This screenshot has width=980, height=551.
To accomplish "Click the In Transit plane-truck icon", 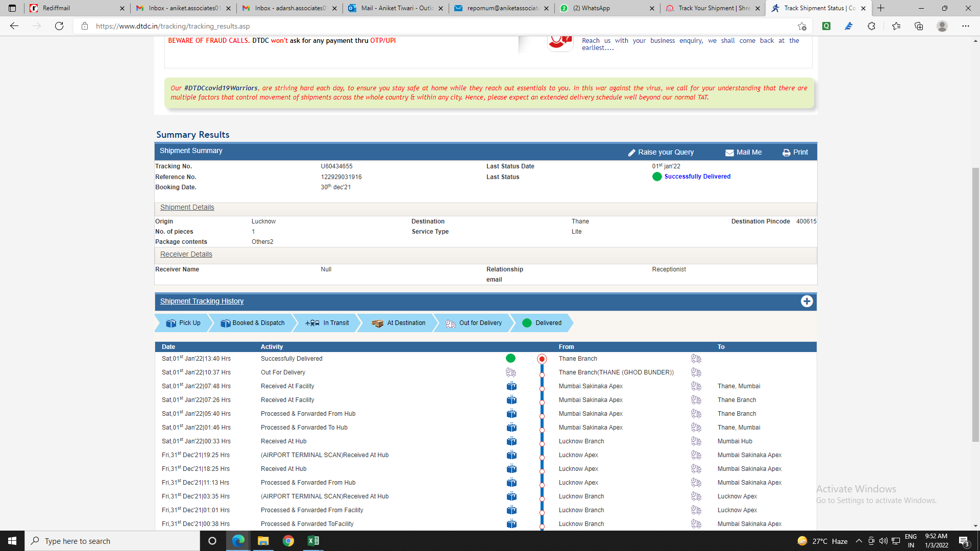I will (312, 323).
